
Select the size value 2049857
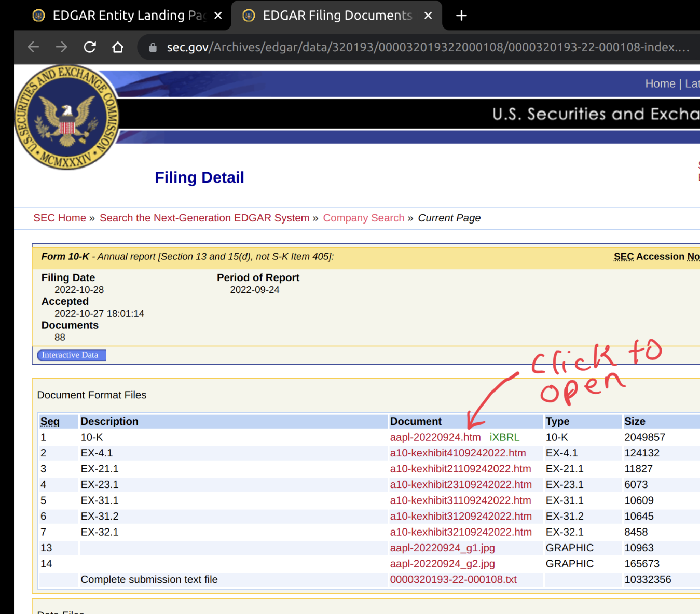tap(644, 437)
